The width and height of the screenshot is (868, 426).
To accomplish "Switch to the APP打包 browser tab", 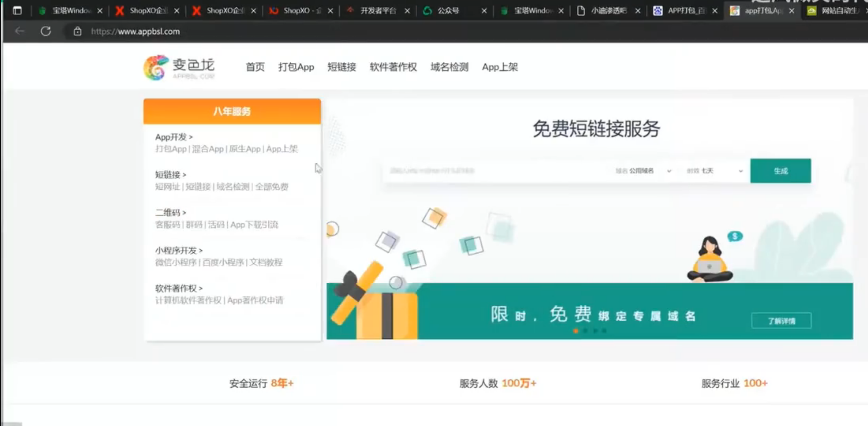I will [686, 11].
